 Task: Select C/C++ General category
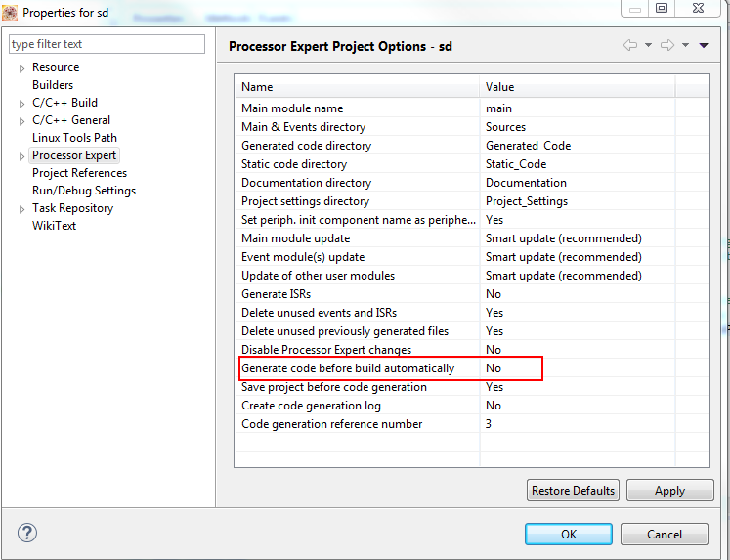(x=71, y=120)
